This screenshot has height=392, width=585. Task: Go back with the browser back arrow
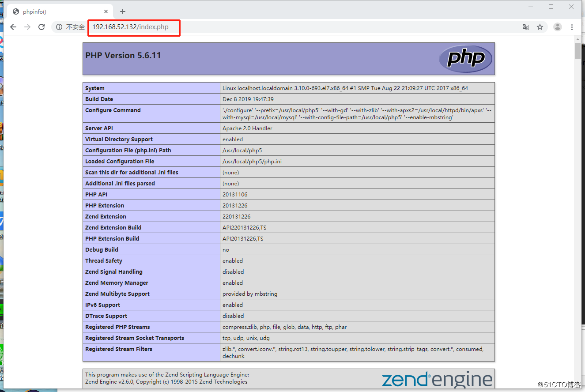(13, 27)
